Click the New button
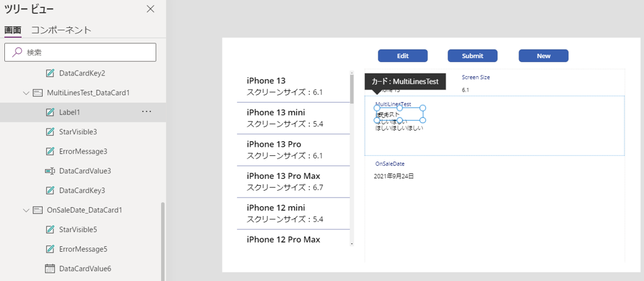The image size is (644, 281). [x=544, y=56]
